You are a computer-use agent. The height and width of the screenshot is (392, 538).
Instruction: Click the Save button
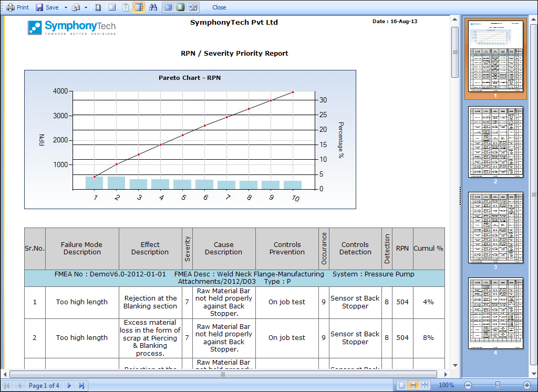(47, 7)
